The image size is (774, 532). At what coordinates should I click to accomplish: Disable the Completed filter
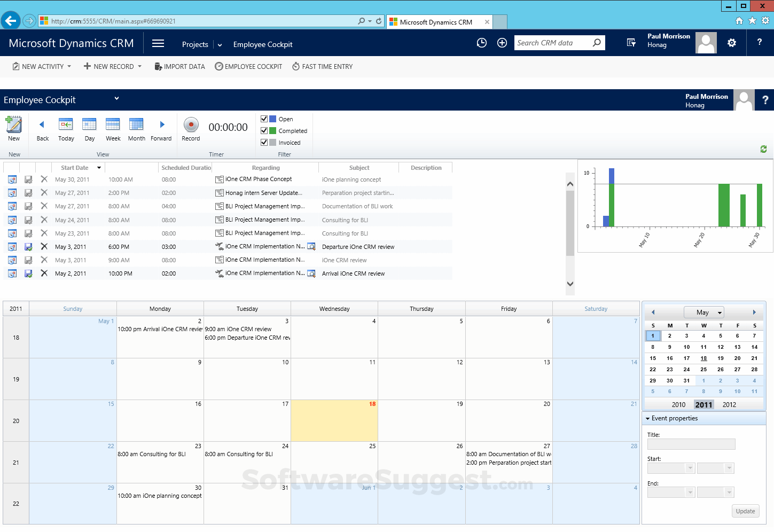pos(264,130)
